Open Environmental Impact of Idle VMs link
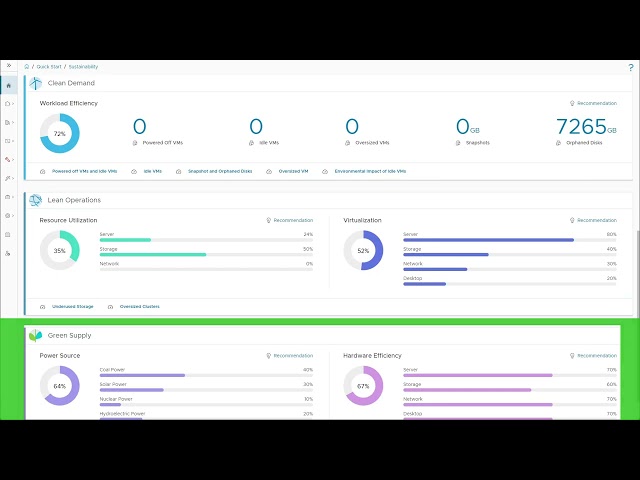Screen dimensions: 640x480 click(x=370, y=171)
